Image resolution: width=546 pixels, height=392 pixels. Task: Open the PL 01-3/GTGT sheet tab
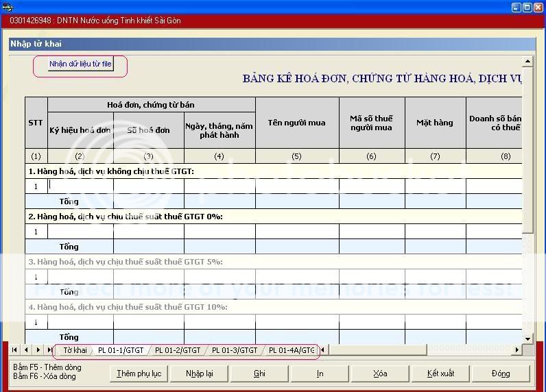(235, 350)
